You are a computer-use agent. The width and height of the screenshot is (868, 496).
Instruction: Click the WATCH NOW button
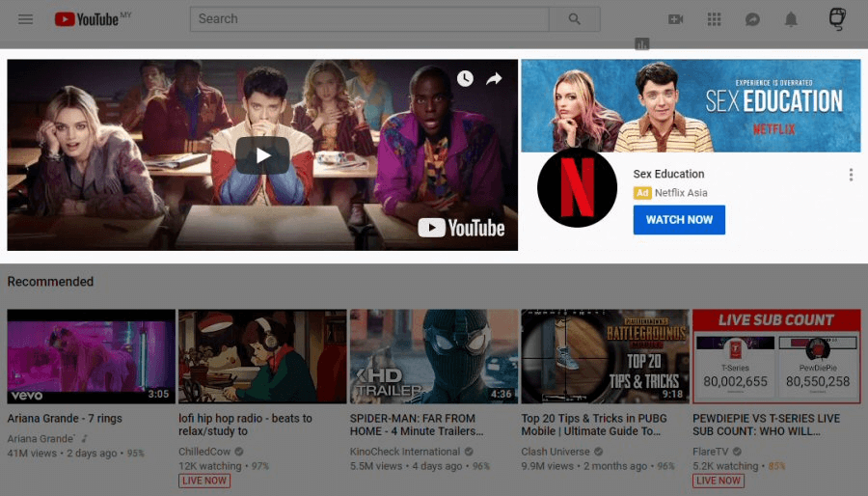(x=679, y=220)
